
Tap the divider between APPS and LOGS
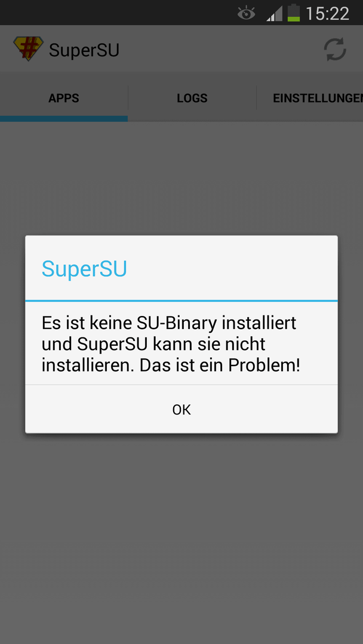(128, 98)
